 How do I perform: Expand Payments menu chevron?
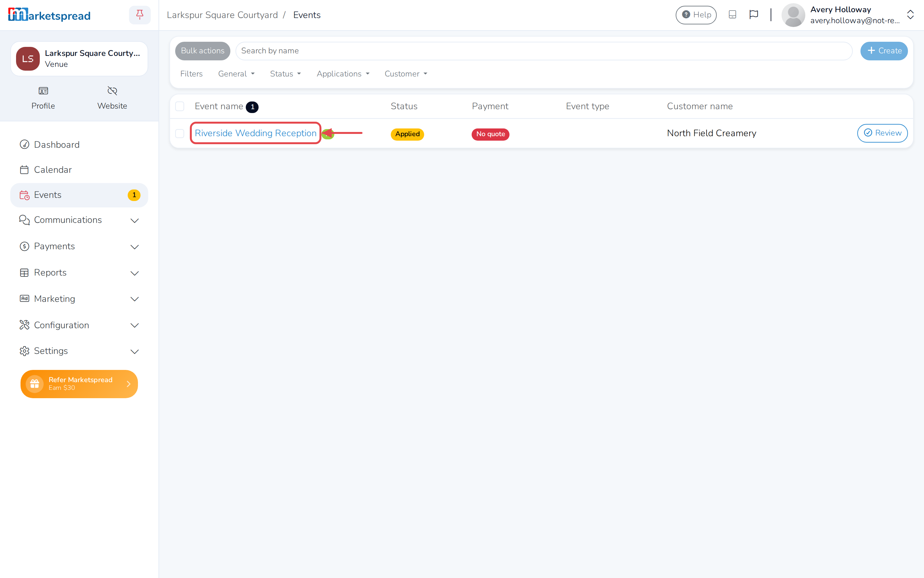134,247
